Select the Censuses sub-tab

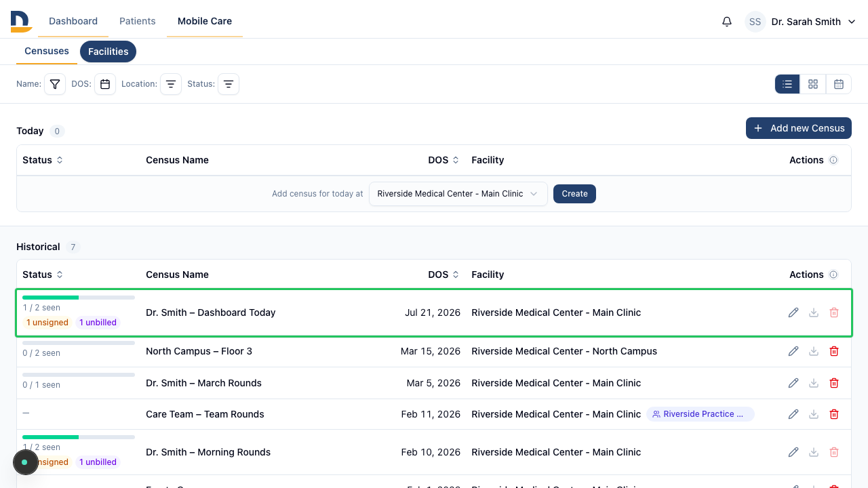47,51
